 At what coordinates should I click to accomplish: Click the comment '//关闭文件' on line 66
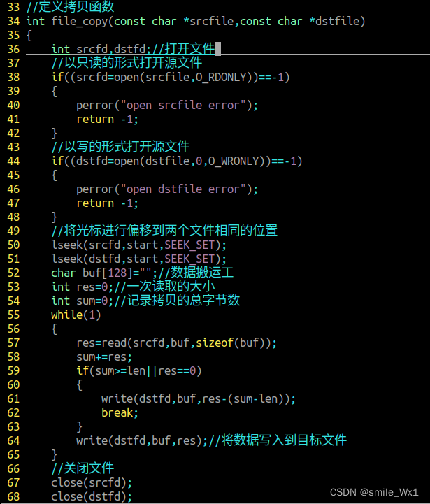coord(83,468)
